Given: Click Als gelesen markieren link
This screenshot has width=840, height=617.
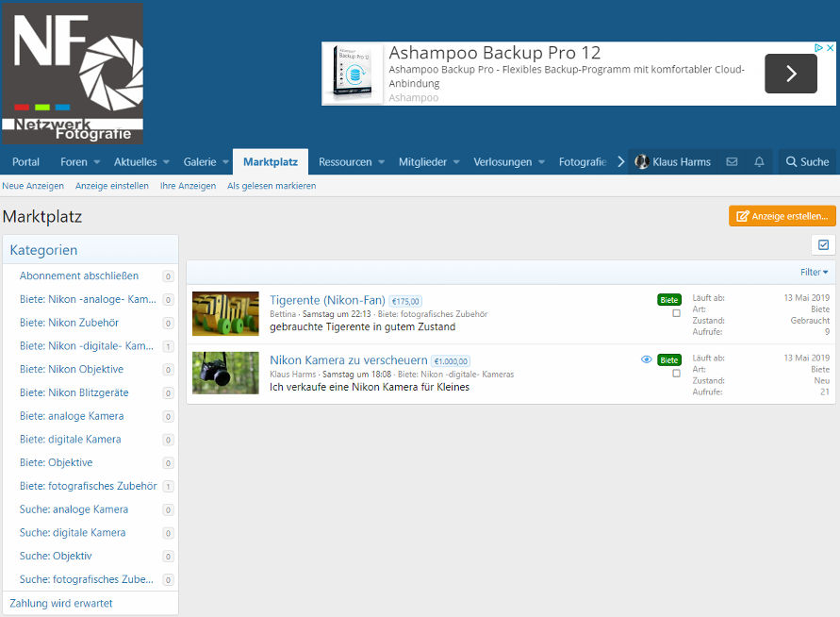Looking at the screenshot, I should pos(272,186).
